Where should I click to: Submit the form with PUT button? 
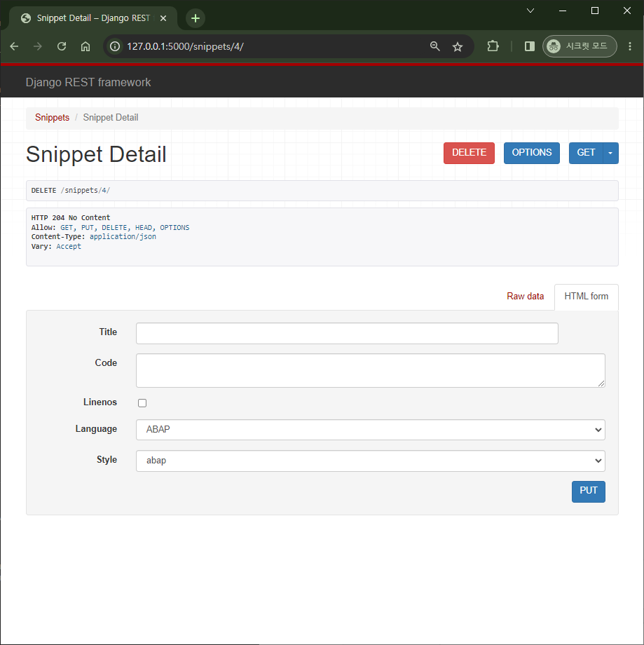[x=589, y=491]
